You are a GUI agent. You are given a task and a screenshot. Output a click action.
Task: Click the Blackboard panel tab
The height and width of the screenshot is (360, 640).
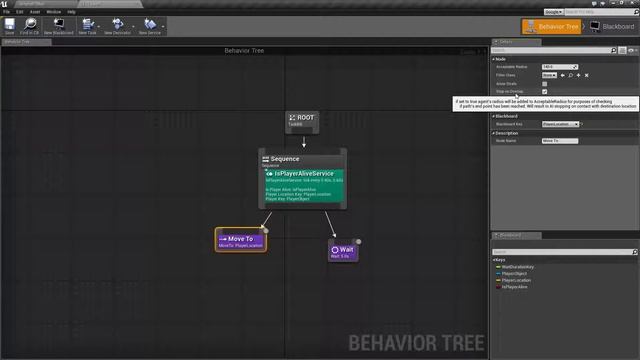click(517, 236)
